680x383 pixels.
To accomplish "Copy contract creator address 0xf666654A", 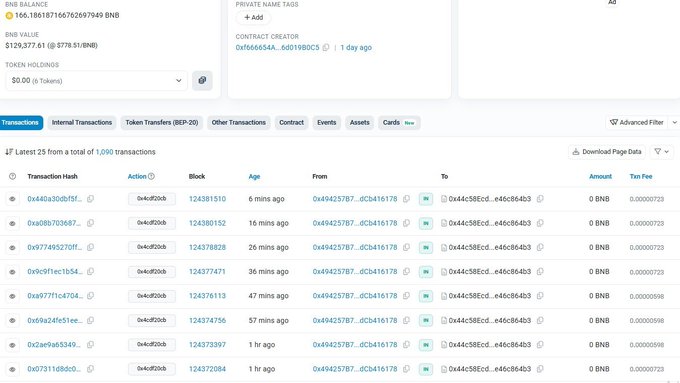I will [326, 47].
